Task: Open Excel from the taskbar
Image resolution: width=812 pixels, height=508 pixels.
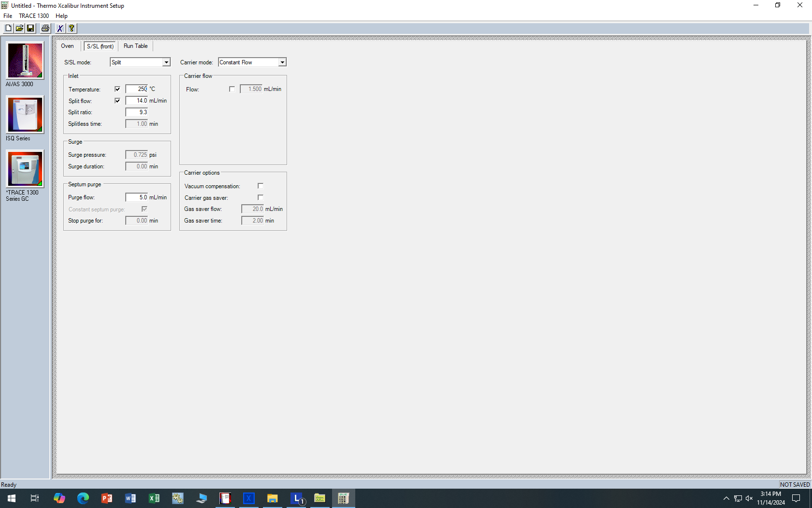Action: point(154,498)
